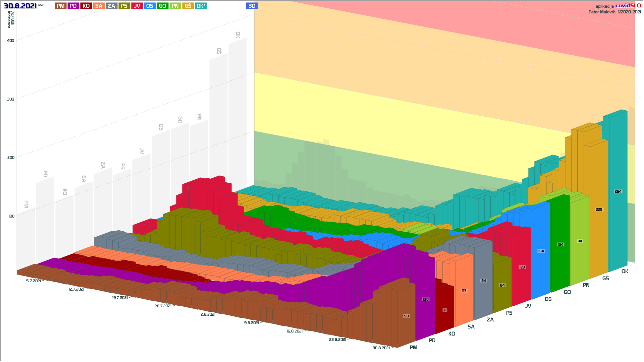Click the 30.8.2021 date heading
Viewport: 644px width, 362px height.
[x=20, y=6]
